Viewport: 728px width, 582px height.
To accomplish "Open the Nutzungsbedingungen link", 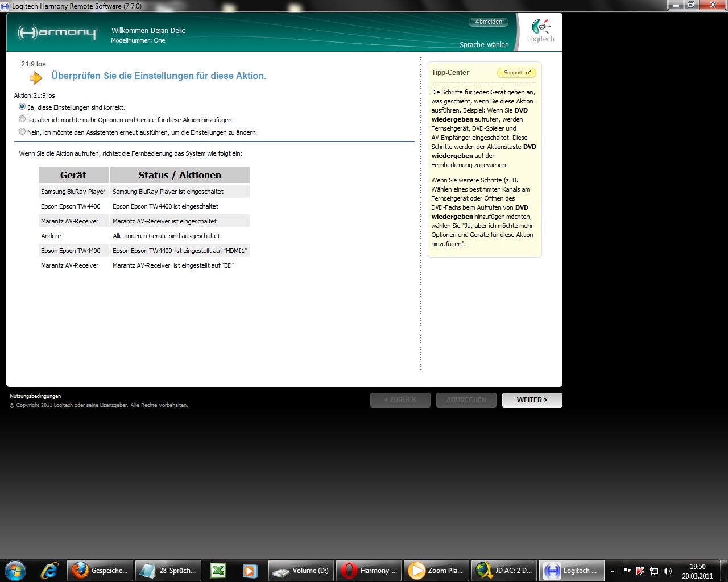I will pyautogui.click(x=35, y=396).
